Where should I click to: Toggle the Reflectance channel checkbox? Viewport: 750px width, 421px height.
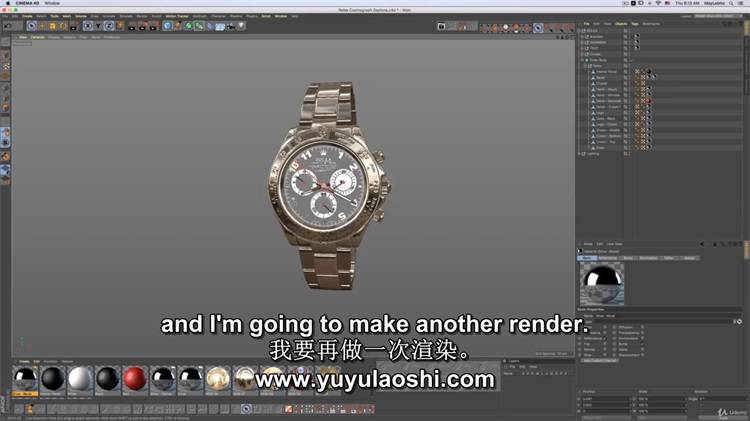pyautogui.click(x=605, y=338)
